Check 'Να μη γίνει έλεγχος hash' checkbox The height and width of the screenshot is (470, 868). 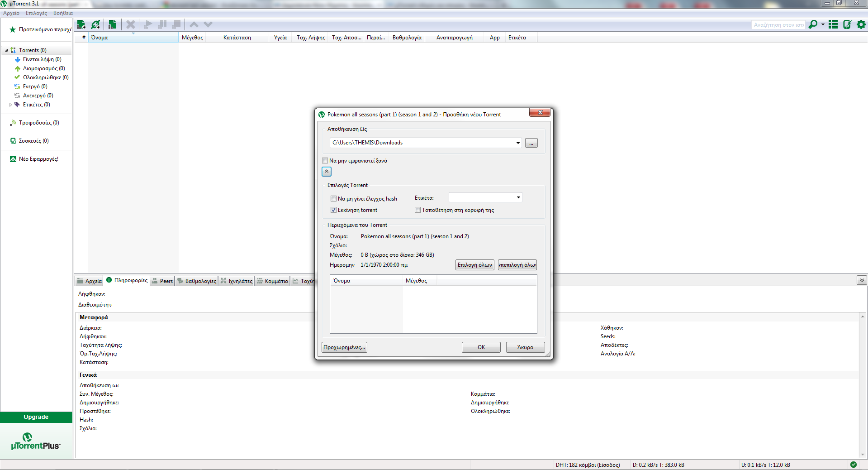point(334,199)
